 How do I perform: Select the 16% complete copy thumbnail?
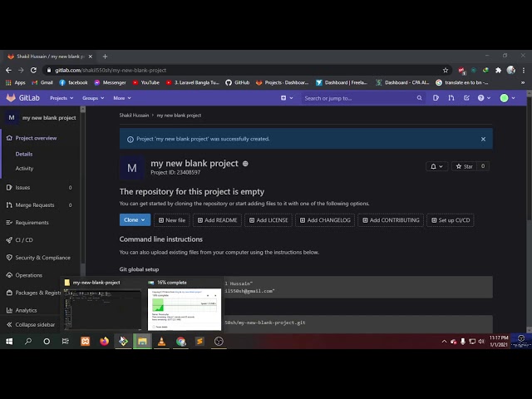click(x=185, y=305)
